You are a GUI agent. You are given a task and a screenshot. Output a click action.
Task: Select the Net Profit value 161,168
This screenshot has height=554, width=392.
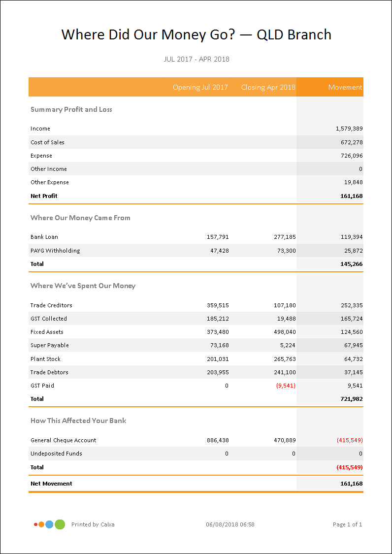pos(351,196)
